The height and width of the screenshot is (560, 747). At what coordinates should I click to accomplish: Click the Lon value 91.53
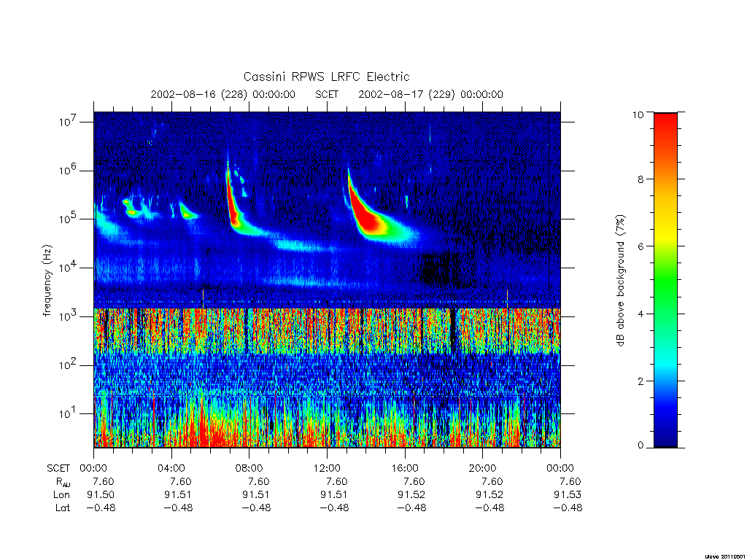coord(568,495)
